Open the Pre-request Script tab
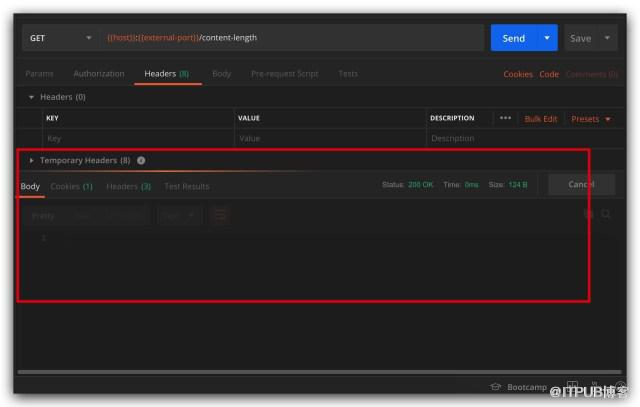640x407 pixels. [x=284, y=74]
